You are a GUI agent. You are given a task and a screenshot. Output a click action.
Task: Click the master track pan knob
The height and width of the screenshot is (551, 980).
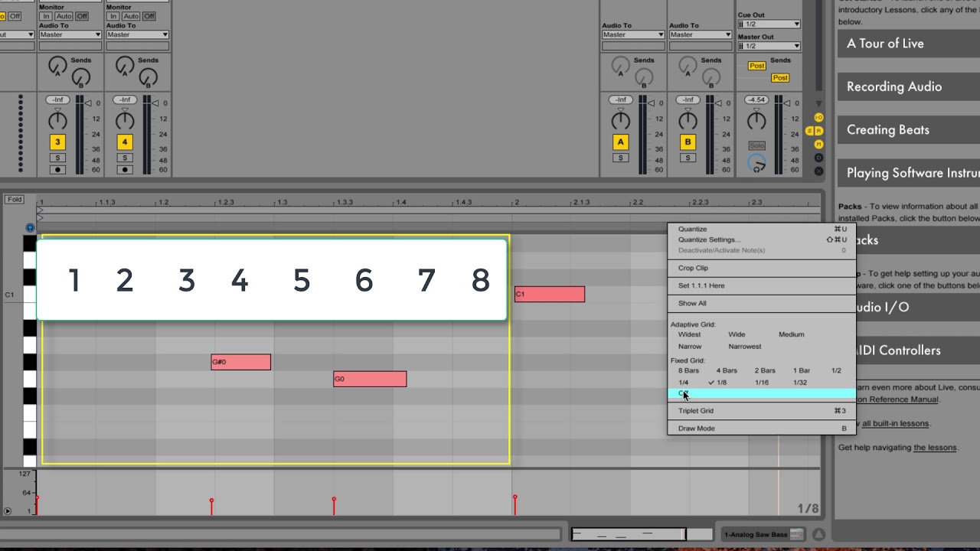coord(756,121)
